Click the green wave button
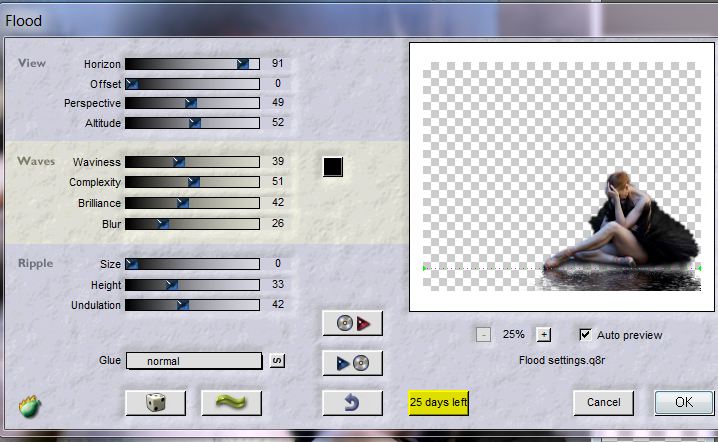The width and height of the screenshot is (718, 442). pyautogui.click(x=231, y=403)
